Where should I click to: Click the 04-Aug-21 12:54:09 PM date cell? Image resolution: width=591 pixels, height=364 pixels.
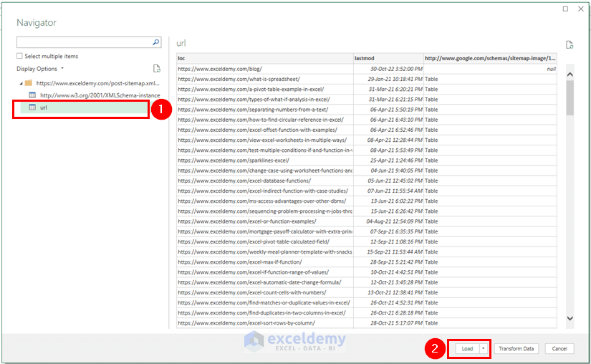point(388,221)
